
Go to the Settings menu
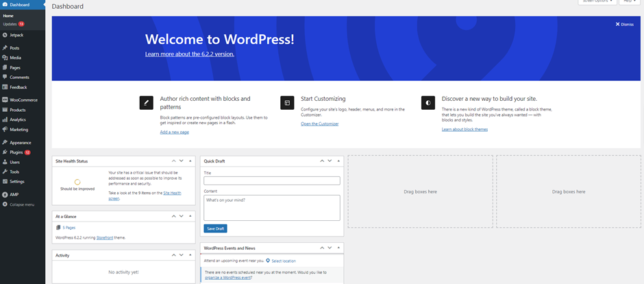[x=17, y=181]
